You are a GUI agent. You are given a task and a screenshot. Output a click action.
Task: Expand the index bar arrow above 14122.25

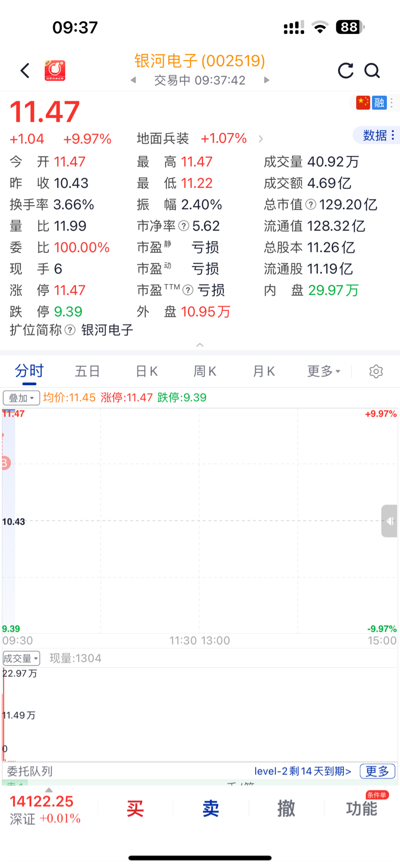point(49,790)
